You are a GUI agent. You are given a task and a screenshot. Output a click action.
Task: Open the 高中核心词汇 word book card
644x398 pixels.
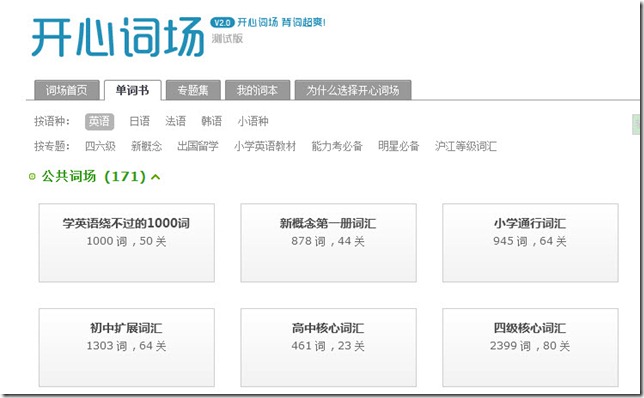(x=328, y=347)
